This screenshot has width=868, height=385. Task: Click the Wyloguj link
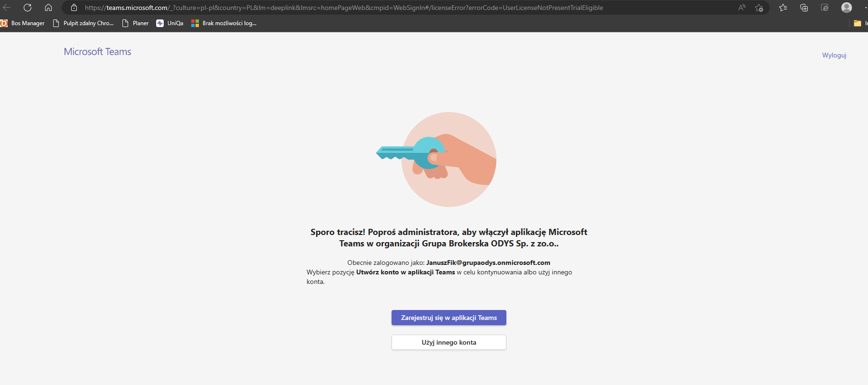pyautogui.click(x=834, y=56)
